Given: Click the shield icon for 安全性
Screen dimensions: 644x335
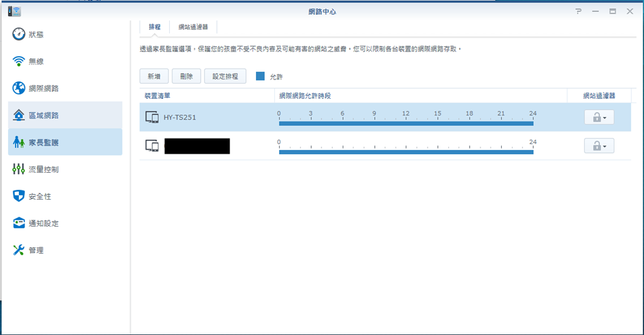Looking at the screenshot, I should click(18, 196).
